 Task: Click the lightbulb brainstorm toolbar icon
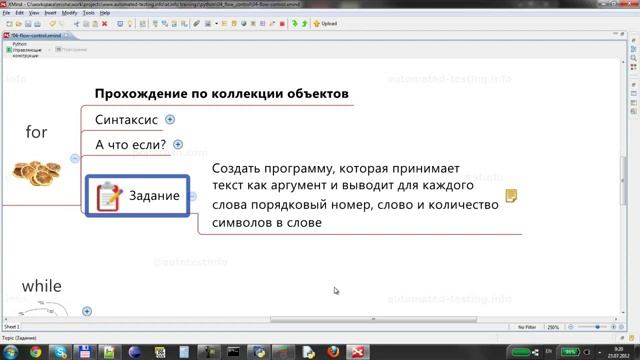130,24
